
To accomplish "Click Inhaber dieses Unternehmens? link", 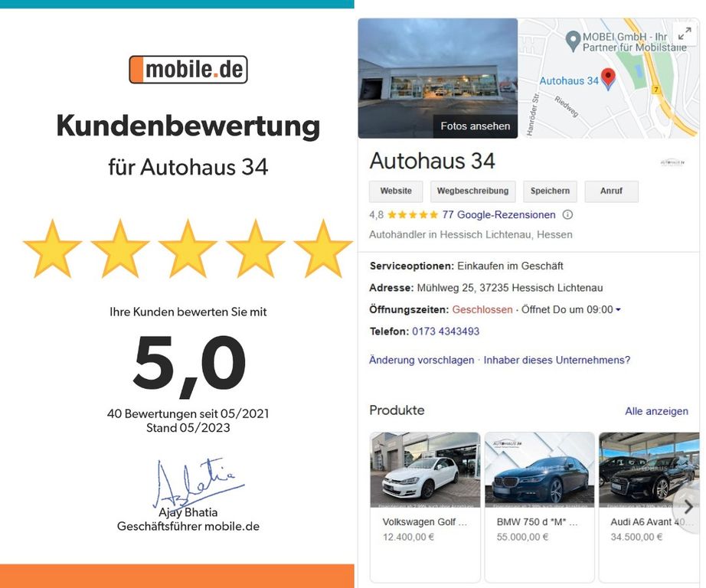I will tap(557, 360).
